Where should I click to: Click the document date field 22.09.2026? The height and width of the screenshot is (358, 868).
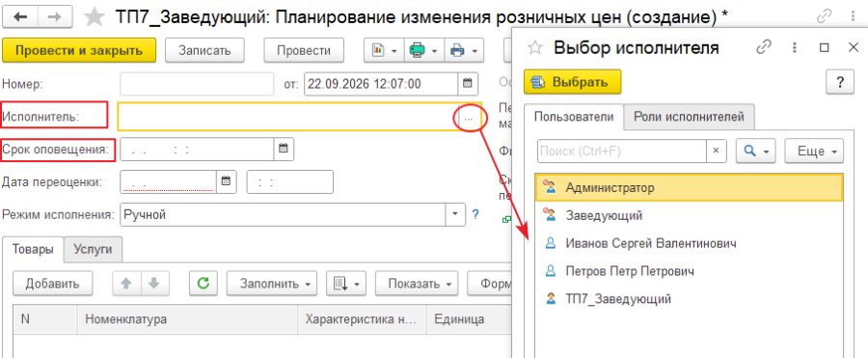coord(381,84)
